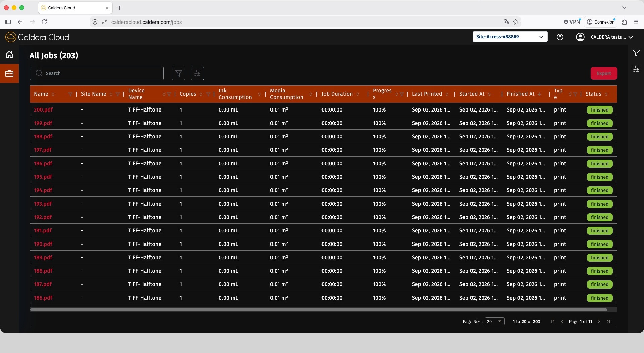The image size is (644, 353).
Task: Click Started At column header
Action: (x=472, y=94)
